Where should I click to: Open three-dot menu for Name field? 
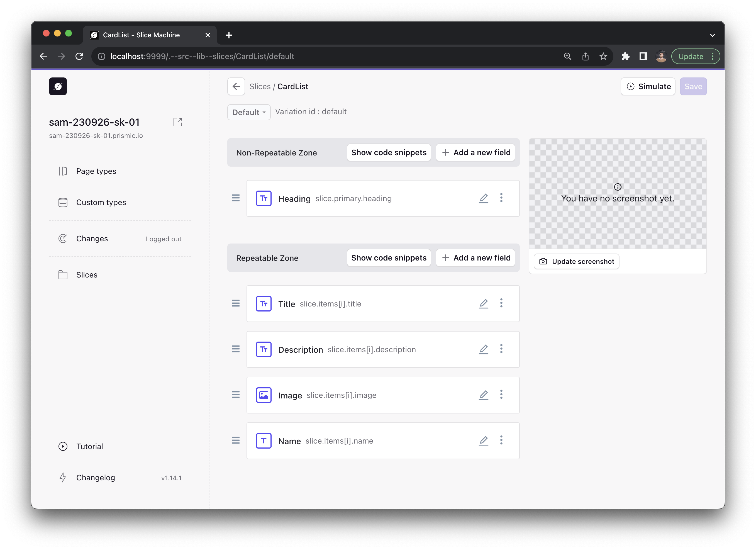(x=501, y=440)
